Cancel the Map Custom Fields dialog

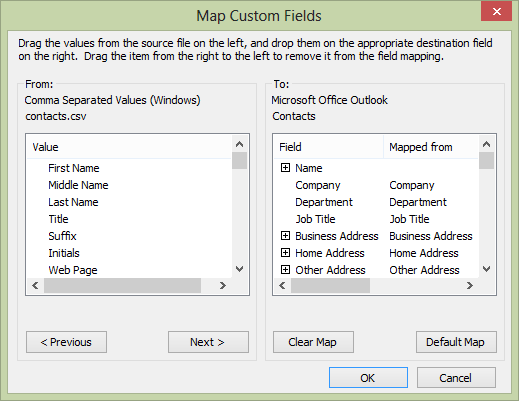coord(456,378)
